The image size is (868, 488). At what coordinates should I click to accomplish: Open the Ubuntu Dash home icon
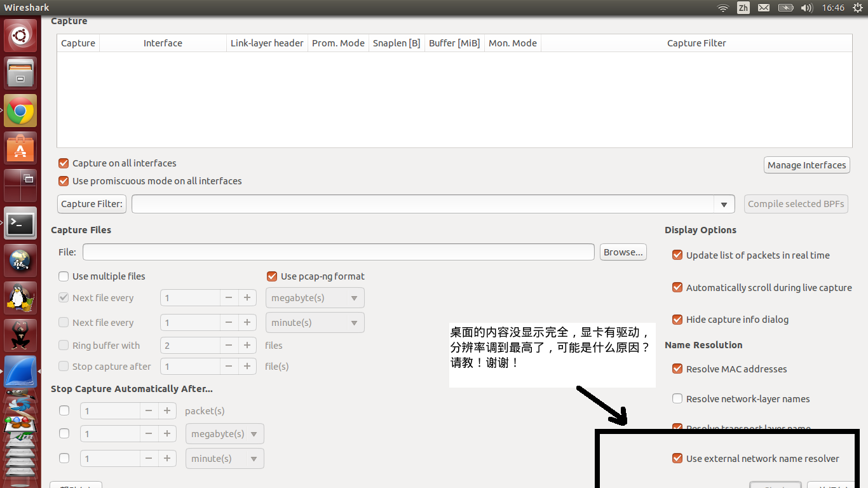click(20, 36)
